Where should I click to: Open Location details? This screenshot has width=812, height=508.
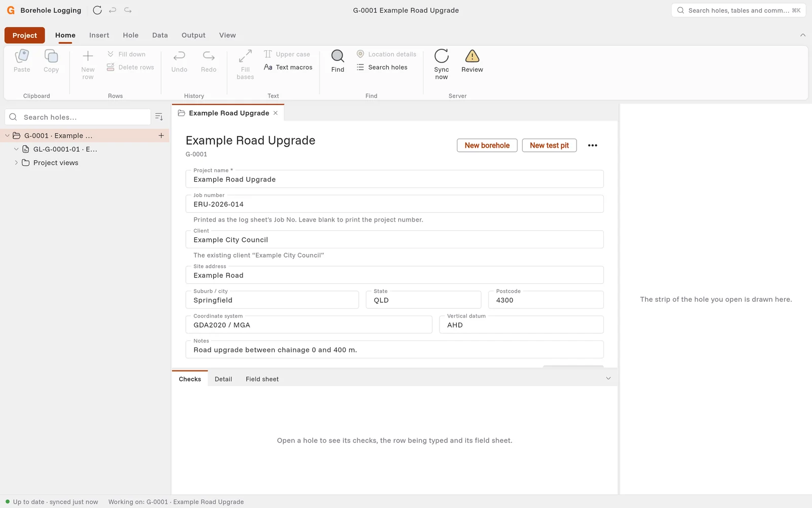click(x=386, y=54)
